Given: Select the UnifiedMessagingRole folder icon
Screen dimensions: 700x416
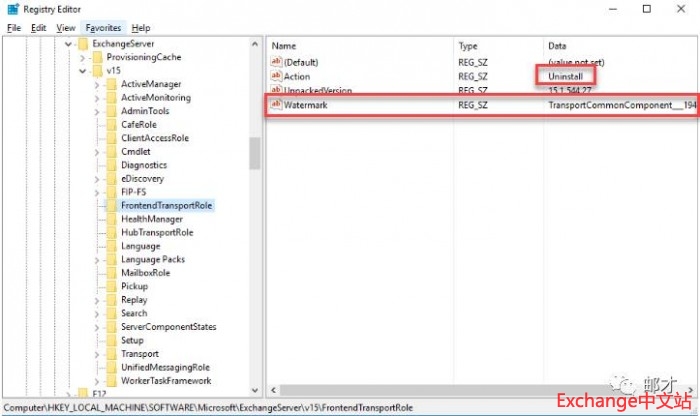Looking at the screenshot, I should click(111, 367).
